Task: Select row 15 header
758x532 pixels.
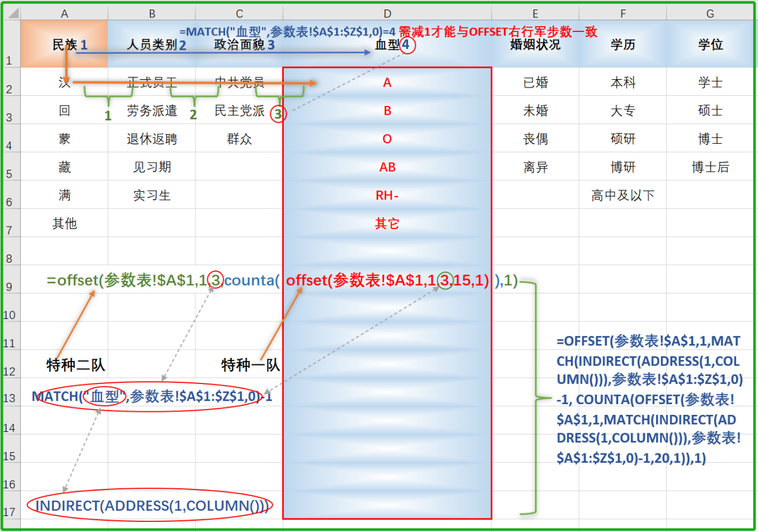Action: click(11, 448)
